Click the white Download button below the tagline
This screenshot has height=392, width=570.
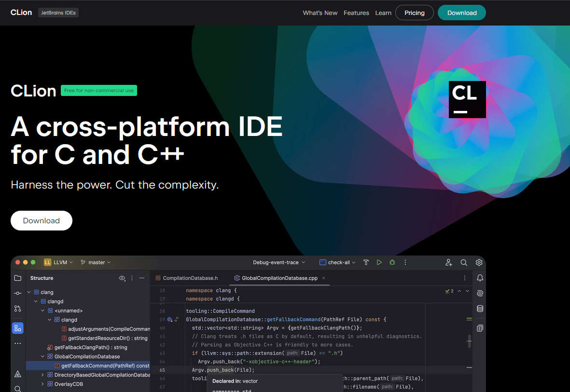42,220
